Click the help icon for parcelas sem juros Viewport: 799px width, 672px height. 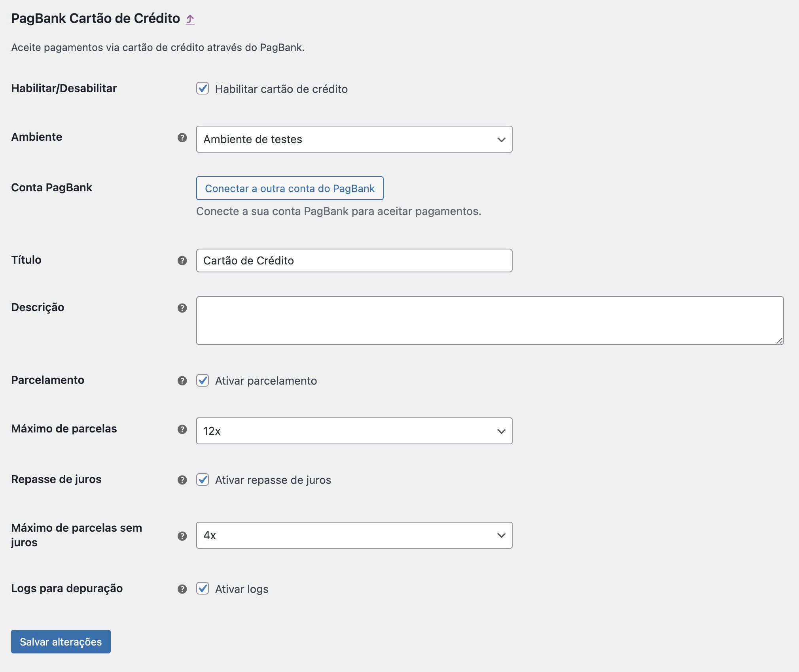click(x=182, y=536)
